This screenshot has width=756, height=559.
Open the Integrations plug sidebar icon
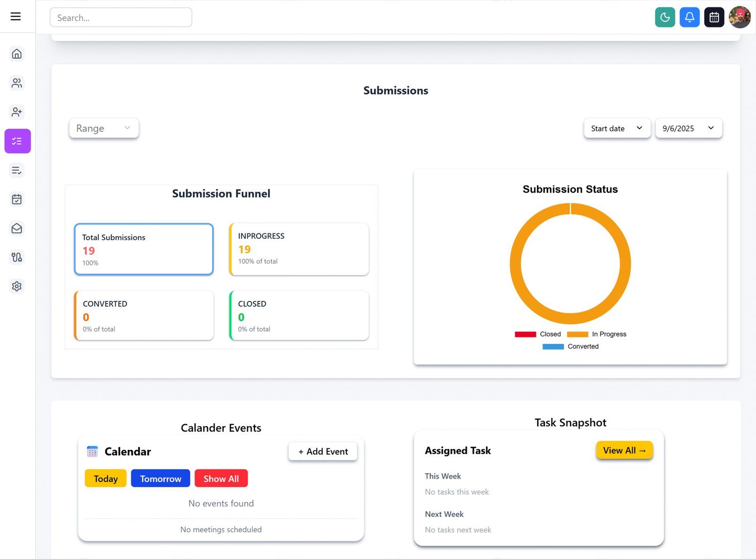pyautogui.click(x=17, y=258)
